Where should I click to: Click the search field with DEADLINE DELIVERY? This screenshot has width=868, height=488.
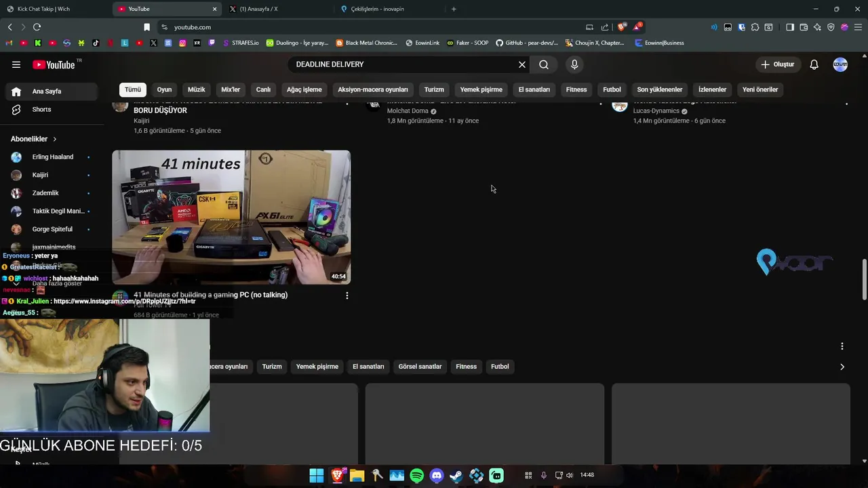(403, 64)
